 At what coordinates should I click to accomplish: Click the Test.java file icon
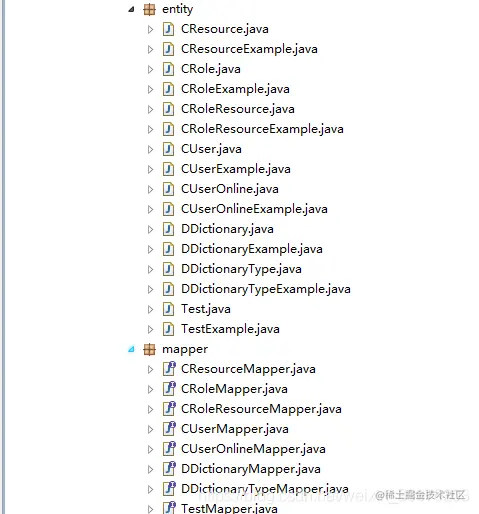[168, 309]
